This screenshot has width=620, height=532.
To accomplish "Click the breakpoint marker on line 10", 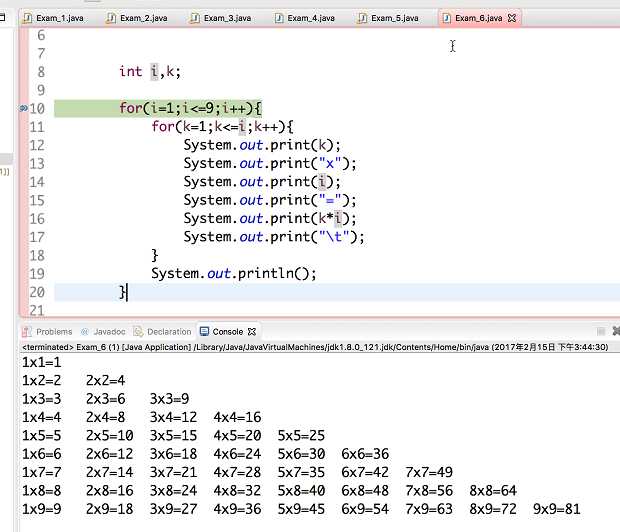I will click(x=23, y=108).
